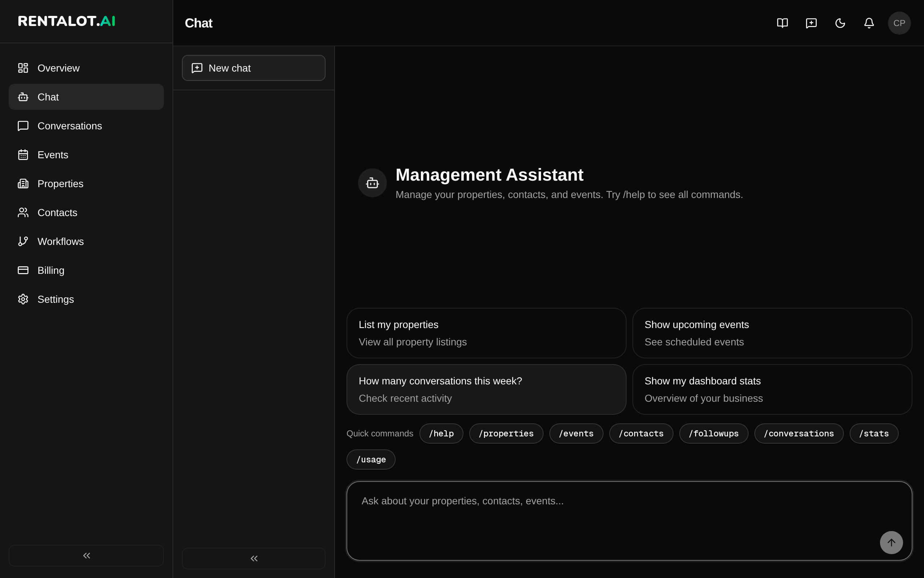Click the Quick commands label

(380, 433)
